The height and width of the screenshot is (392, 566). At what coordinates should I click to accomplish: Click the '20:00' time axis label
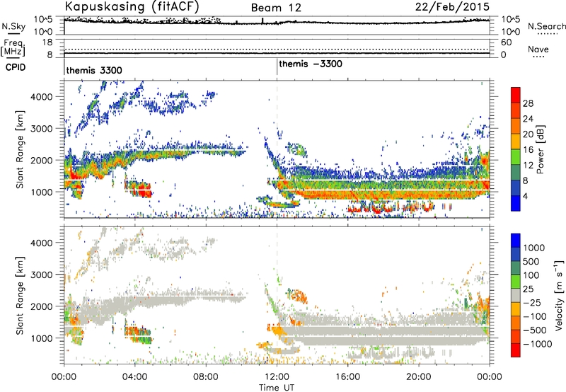(419, 377)
